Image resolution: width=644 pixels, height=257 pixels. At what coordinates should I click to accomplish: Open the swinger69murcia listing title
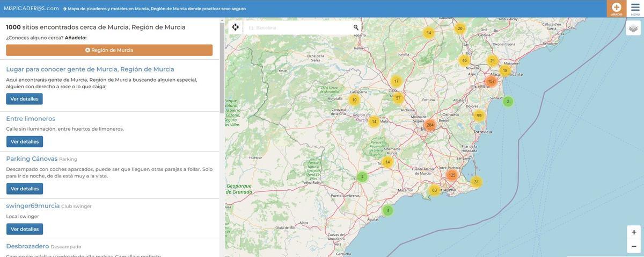pyautogui.click(x=33, y=206)
